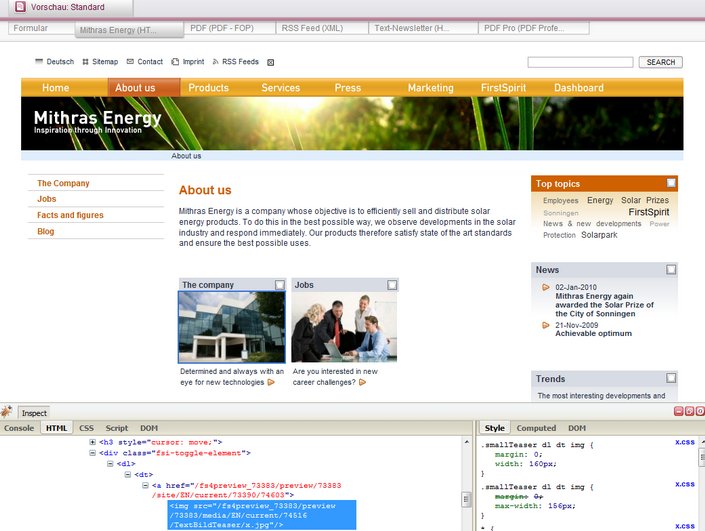Open The Company sidebar link
705x531 pixels.
(x=63, y=183)
